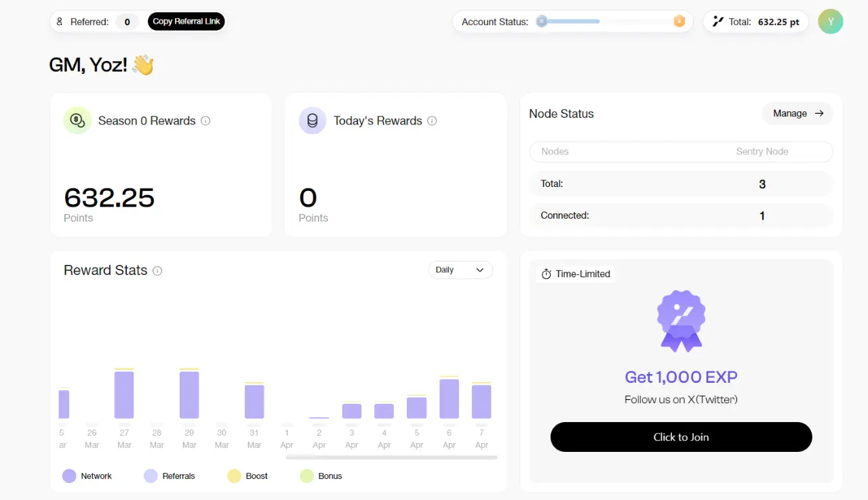
Task: Click the 632.25 season points value
Action: (109, 198)
